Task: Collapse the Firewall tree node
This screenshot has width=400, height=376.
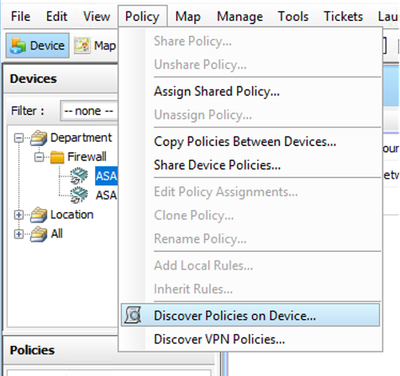Action: 39,157
